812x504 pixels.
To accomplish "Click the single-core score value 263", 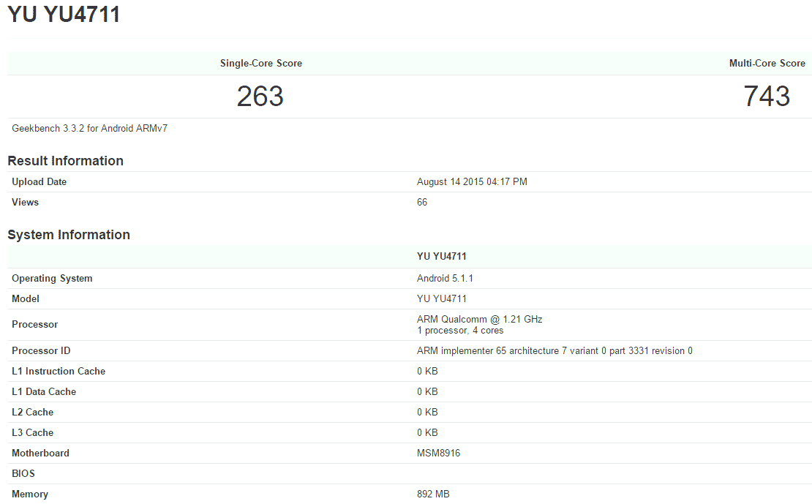I will click(260, 97).
